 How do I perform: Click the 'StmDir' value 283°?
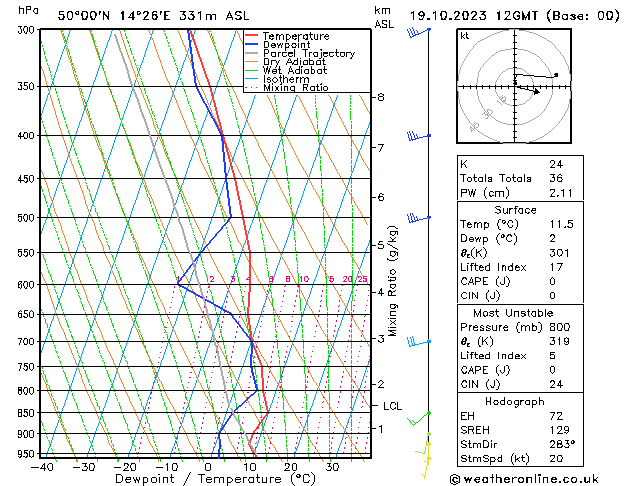click(x=562, y=445)
